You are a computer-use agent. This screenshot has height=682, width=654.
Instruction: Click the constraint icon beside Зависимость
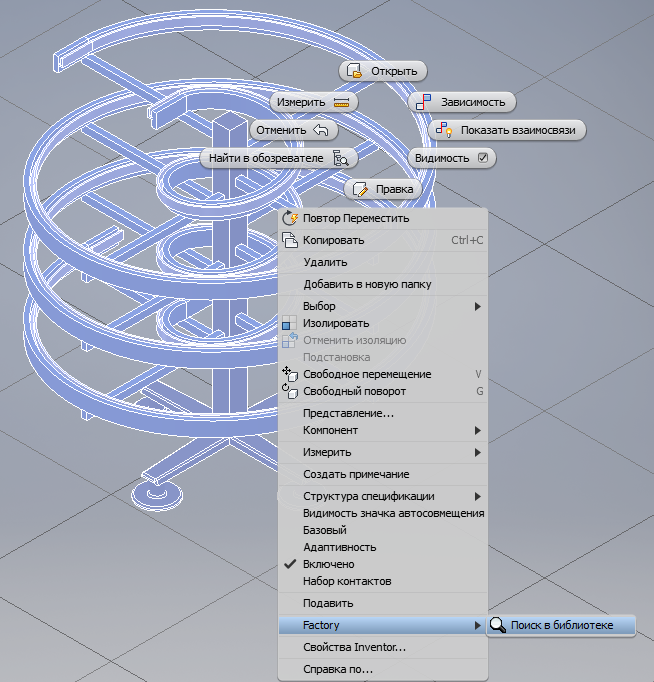click(424, 102)
